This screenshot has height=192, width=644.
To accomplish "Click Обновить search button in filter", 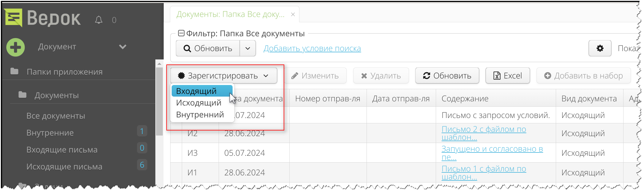I will (x=208, y=48).
